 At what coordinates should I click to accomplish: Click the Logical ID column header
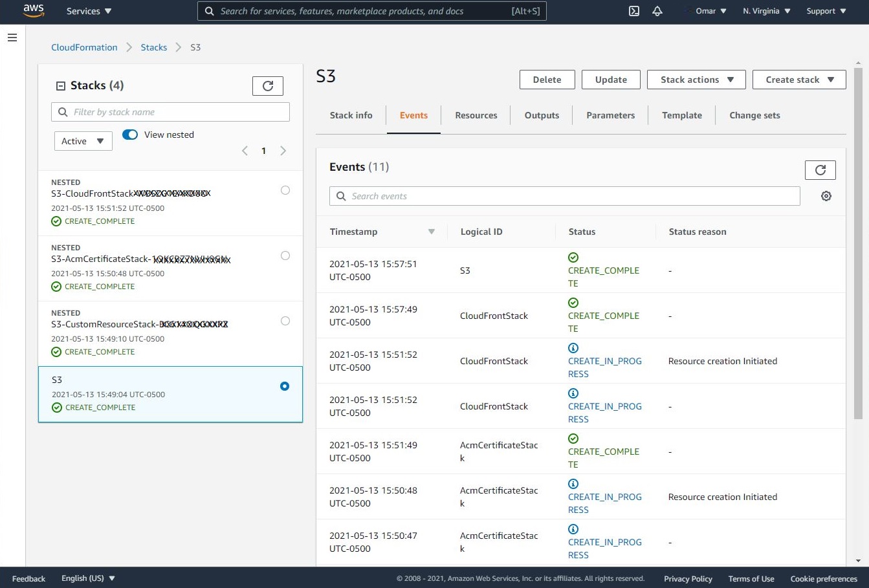[481, 232]
